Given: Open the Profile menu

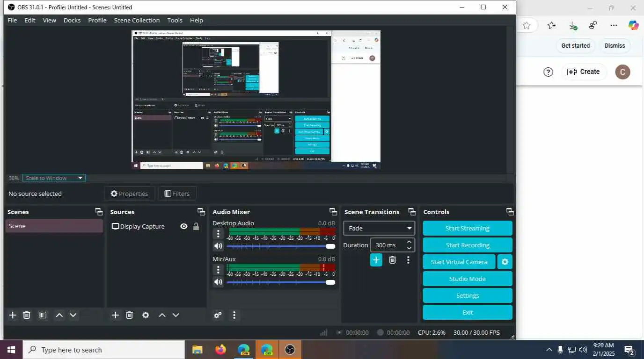Looking at the screenshot, I should pos(97,20).
